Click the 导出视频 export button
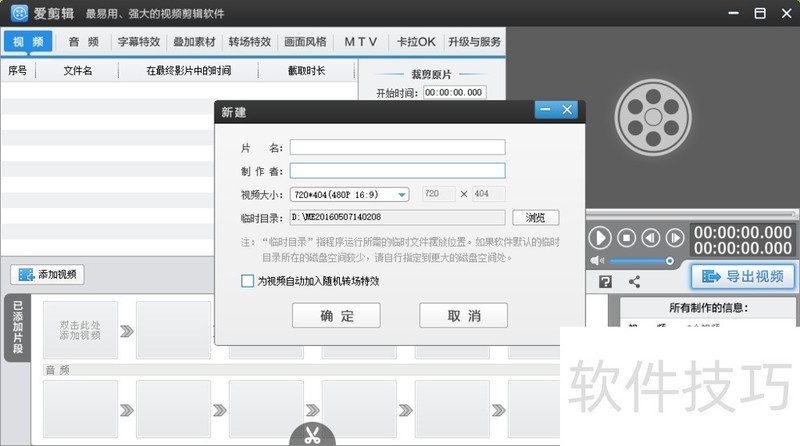Image resolution: width=800 pixels, height=446 pixels. (743, 276)
